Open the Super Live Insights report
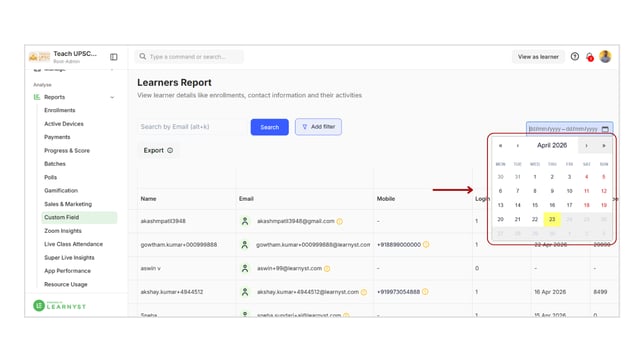Image resolution: width=644 pixels, height=362 pixels. [x=69, y=258]
